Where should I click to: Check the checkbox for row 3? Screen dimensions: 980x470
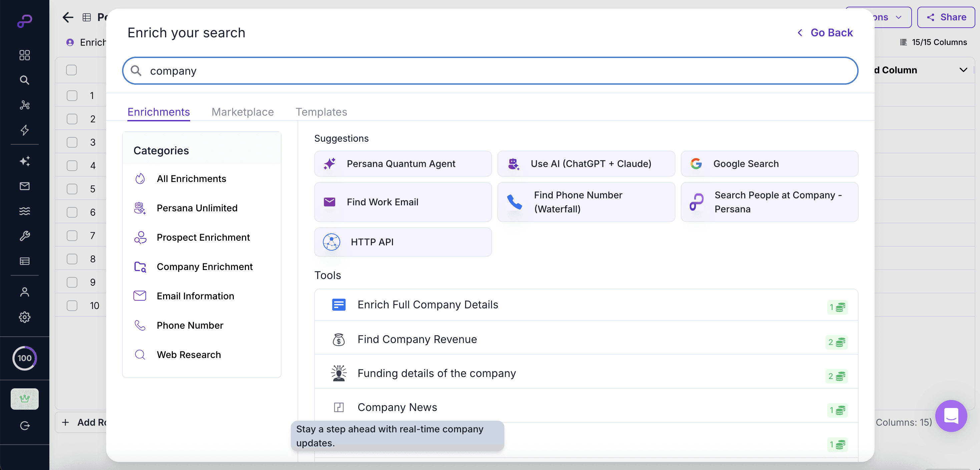click(x=72, y=142)
